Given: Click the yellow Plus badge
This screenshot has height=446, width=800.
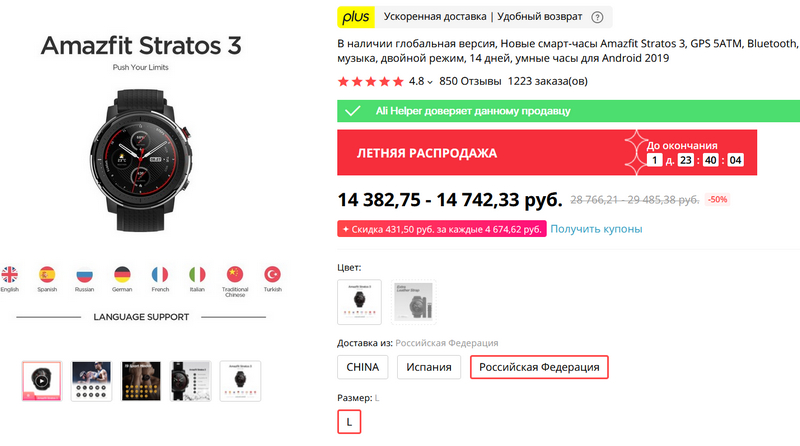Looking at the screenshot, I should tap(355, 17).
